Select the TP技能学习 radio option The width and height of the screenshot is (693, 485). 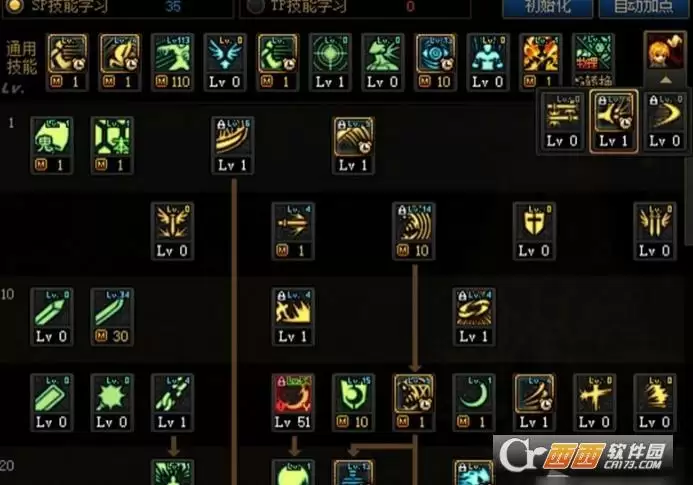255,6
